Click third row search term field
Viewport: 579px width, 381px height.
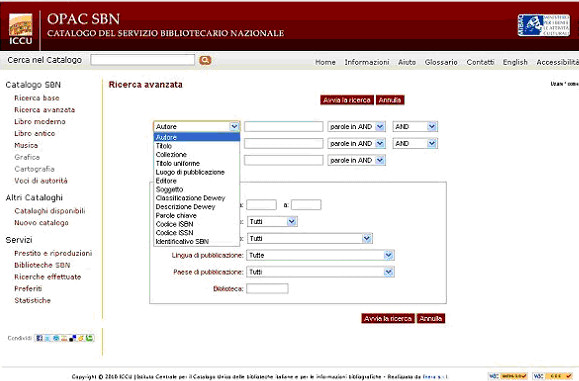(284, 161)
